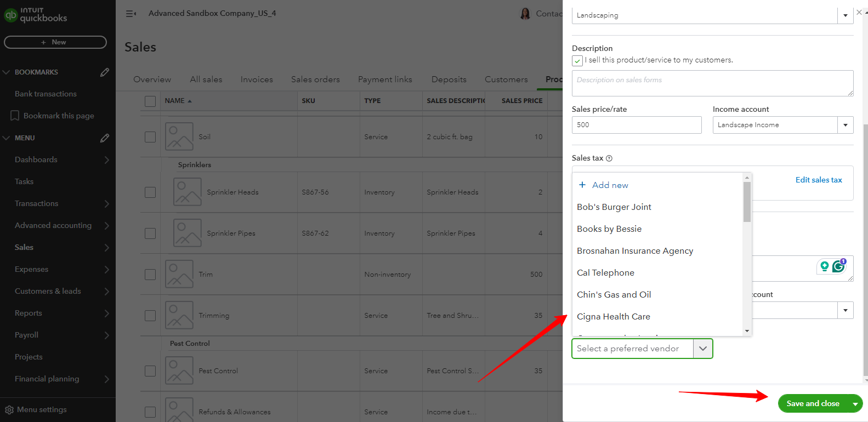Screen dimensions: 868x422
Task: Switch to the Overview tab
Action: tap(152, 79)
